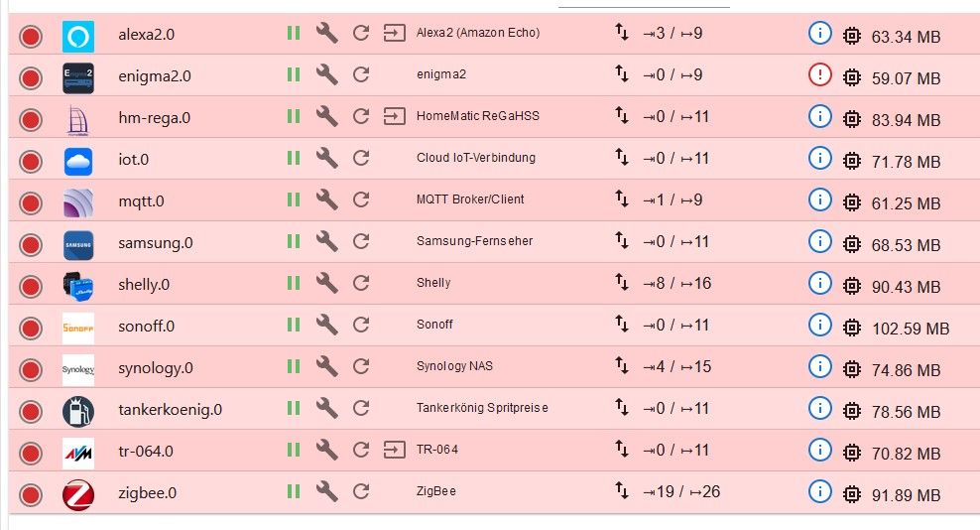Click the samsung.0 red status indicator
980x530 pixels.
point(31,244)
